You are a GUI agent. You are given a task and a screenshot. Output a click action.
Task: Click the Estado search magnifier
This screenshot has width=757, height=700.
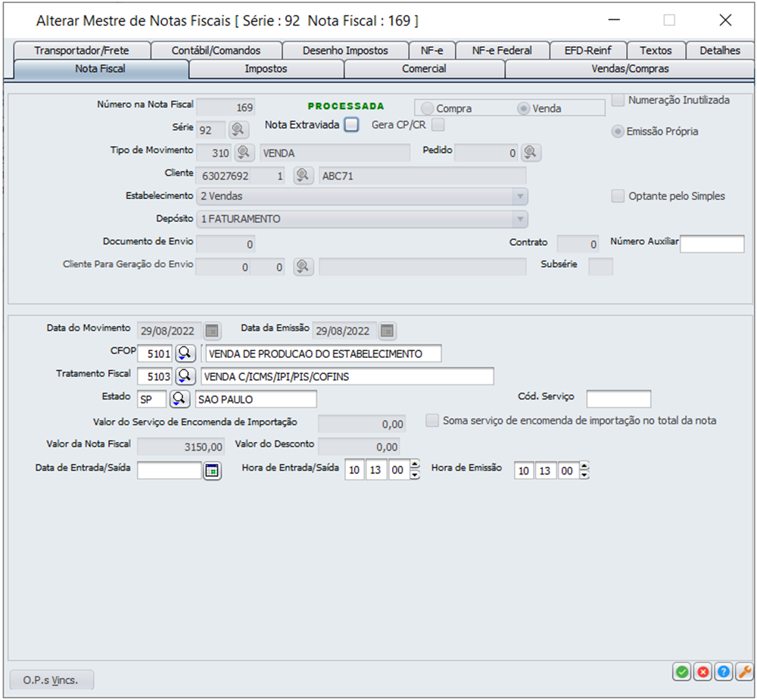[179, 399]
